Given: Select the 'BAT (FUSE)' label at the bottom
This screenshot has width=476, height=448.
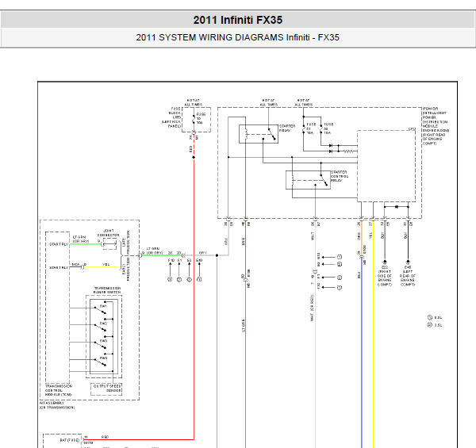Looking at the screenshot, I should [70, 440].
